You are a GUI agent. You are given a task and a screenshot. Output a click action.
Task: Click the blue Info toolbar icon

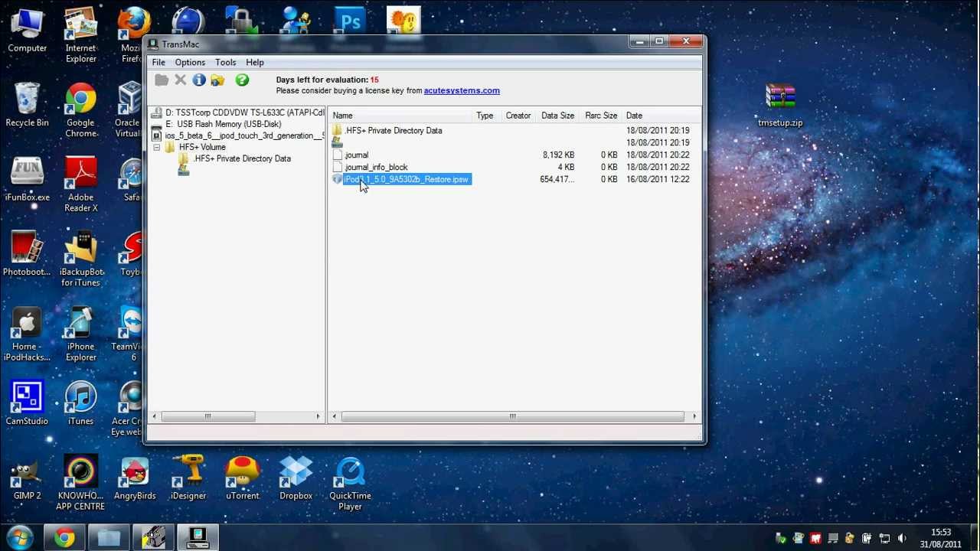tap(199, 80)
